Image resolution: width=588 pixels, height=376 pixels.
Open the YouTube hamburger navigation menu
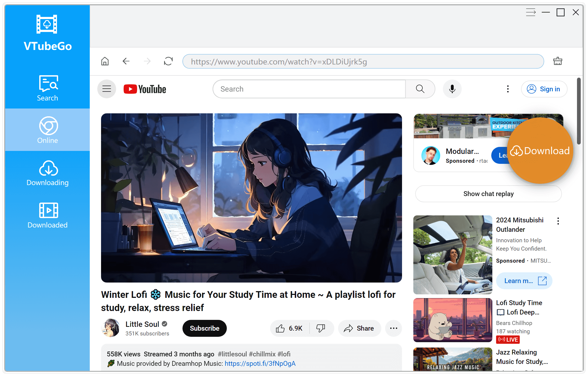pos(106,89)
